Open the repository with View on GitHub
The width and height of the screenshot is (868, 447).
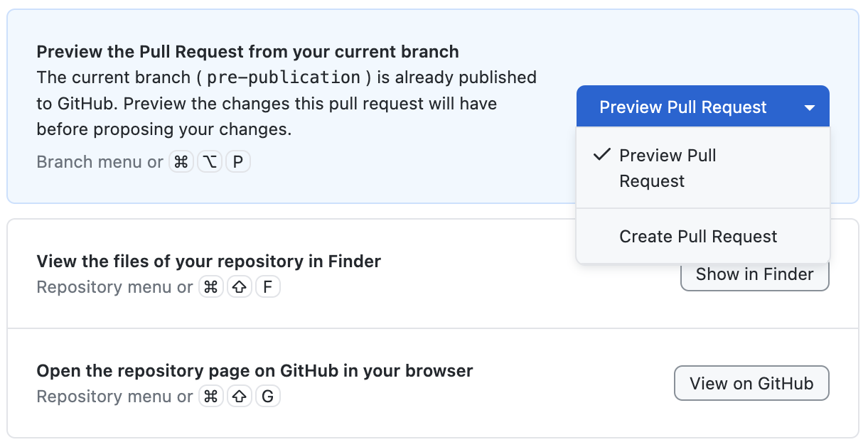[x=751, y=384]
